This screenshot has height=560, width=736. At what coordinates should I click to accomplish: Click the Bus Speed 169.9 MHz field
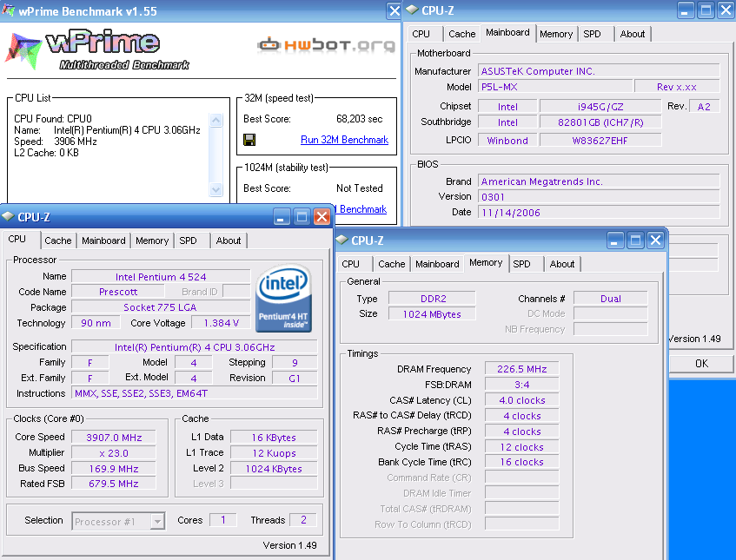[114, 469]
